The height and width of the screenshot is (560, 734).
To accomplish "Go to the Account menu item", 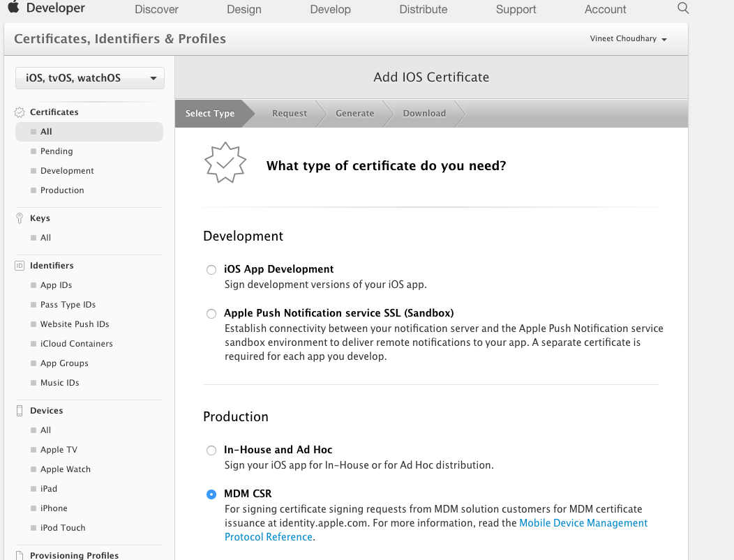I will tap(605, 9).
